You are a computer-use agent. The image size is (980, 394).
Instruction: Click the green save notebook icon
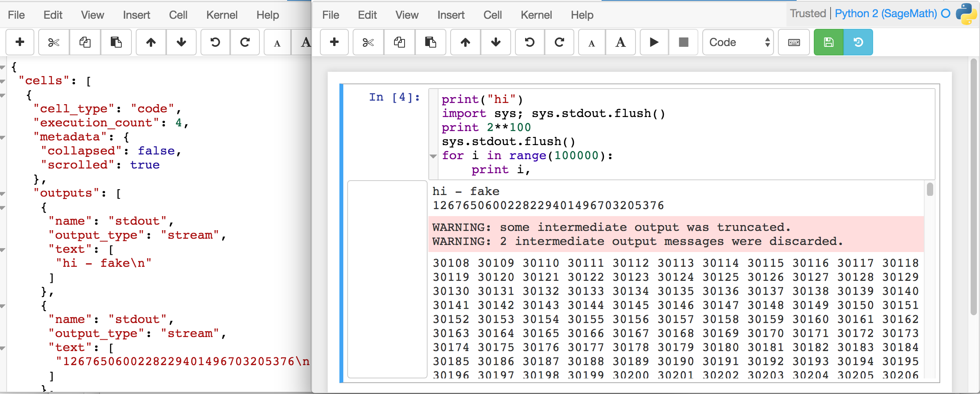828,42
